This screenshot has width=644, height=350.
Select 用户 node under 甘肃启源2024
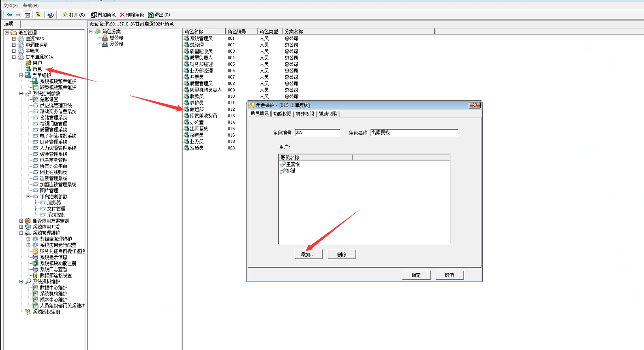point(37,63)
